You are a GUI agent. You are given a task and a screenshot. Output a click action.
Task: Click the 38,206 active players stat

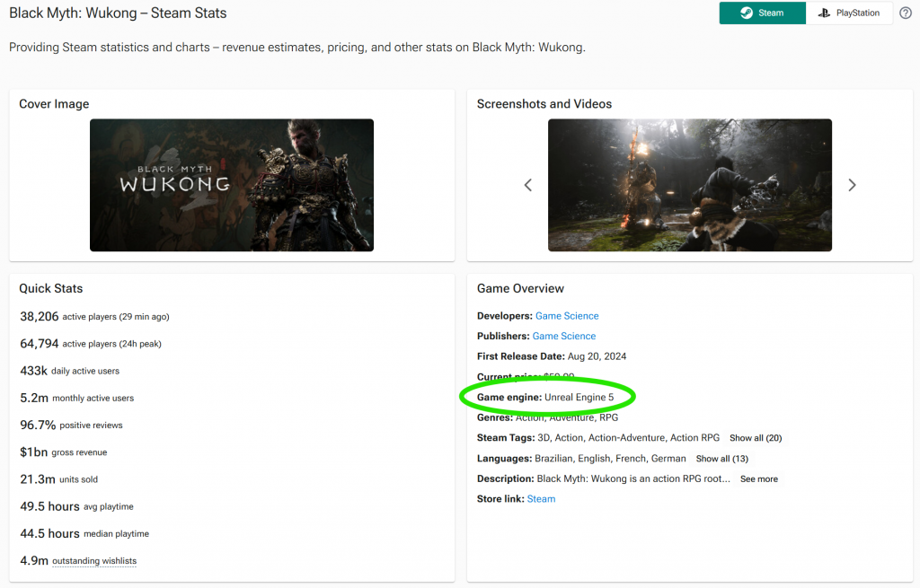pos(94,317)
